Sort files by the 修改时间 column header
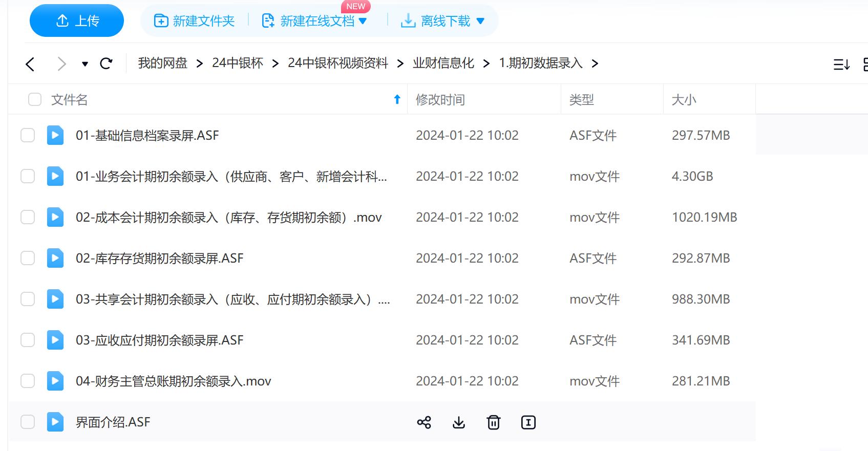The image size is (868, 451). 440,100
